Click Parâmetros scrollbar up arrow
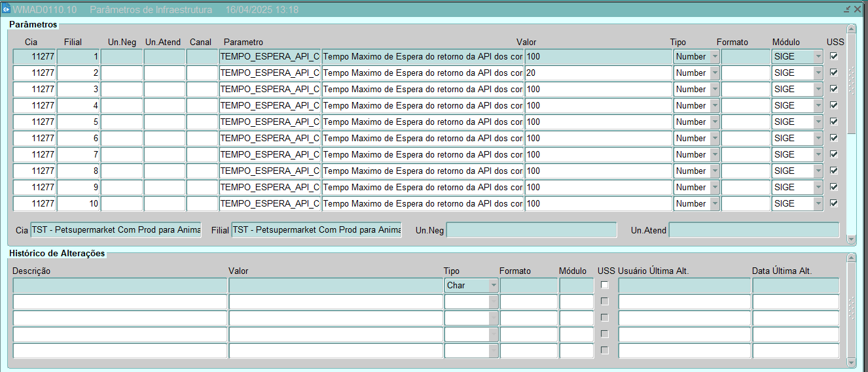 click(851, 29)
